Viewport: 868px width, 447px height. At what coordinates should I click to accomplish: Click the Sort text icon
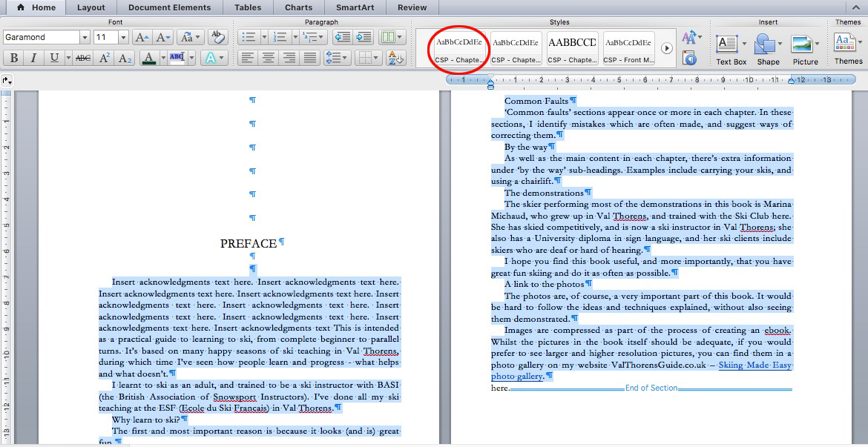tap(395, 58)
